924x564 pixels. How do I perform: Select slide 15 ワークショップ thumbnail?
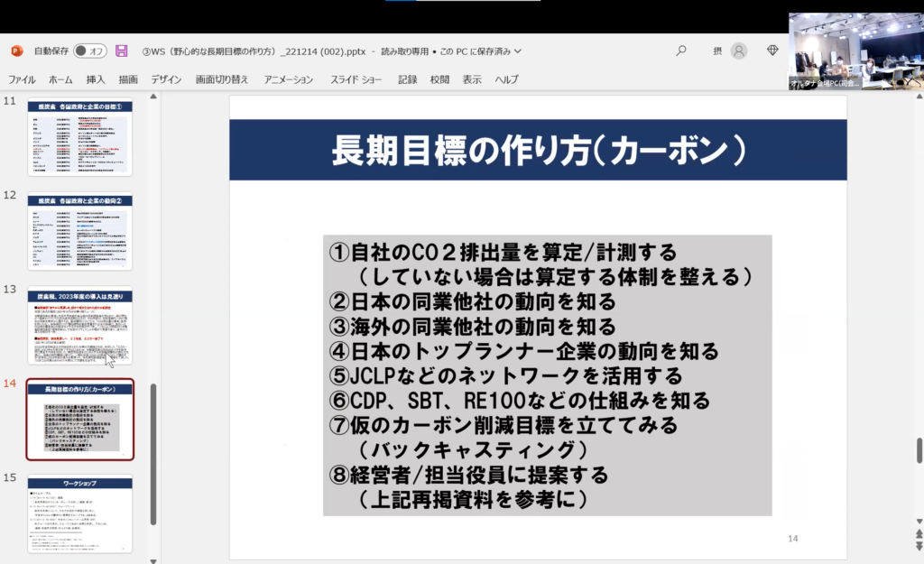(x=80, y=513)
